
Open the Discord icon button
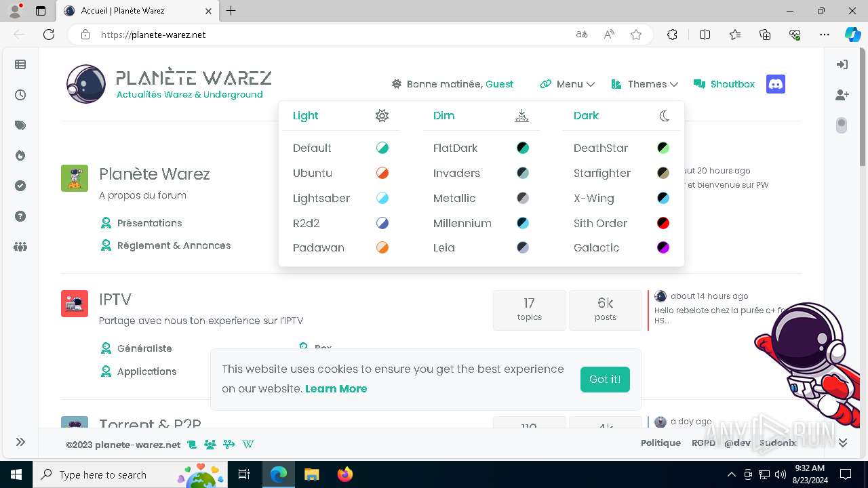click(776, 84)
